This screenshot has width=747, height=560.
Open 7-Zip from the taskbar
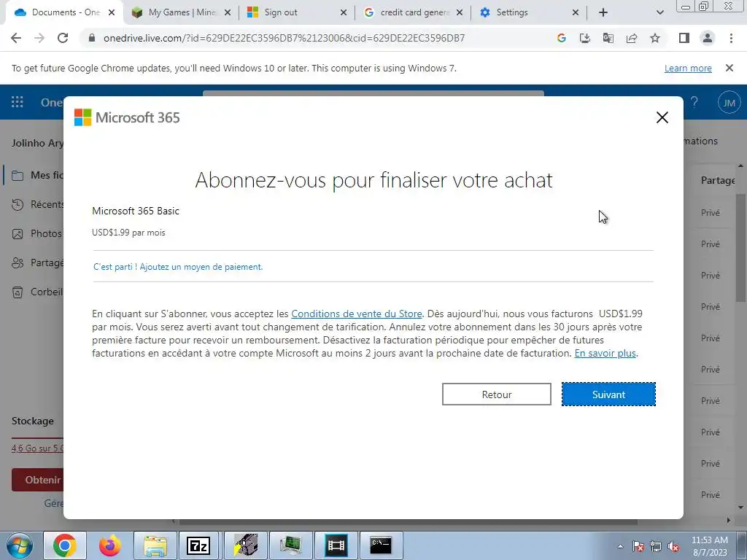[198, 545]
